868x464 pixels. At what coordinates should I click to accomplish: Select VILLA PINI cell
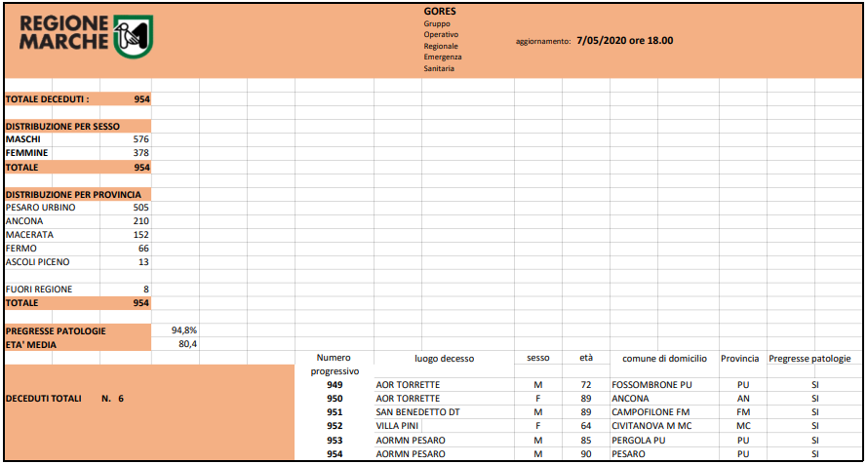397,426
